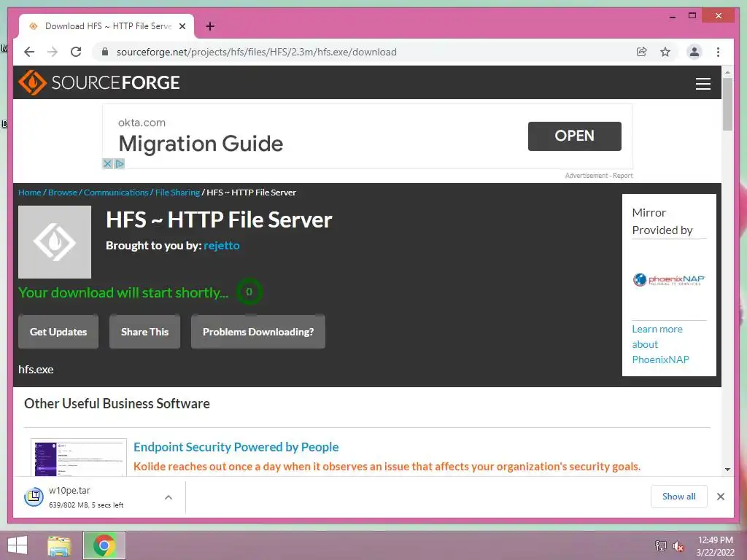Viewport: 747px width, 560px height.
Task: Click the Kolide software screenshot thumbnail
Action: 79,458
